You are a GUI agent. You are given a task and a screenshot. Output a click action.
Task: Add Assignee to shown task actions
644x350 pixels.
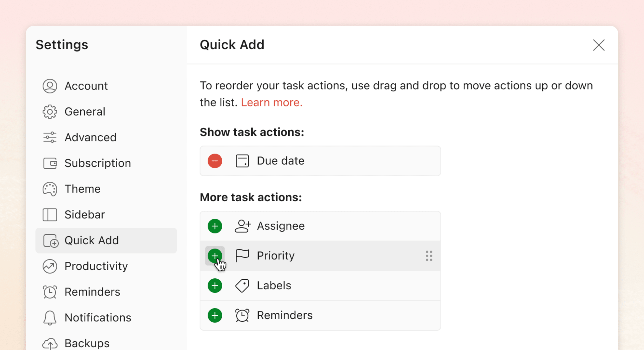(215, 225)
